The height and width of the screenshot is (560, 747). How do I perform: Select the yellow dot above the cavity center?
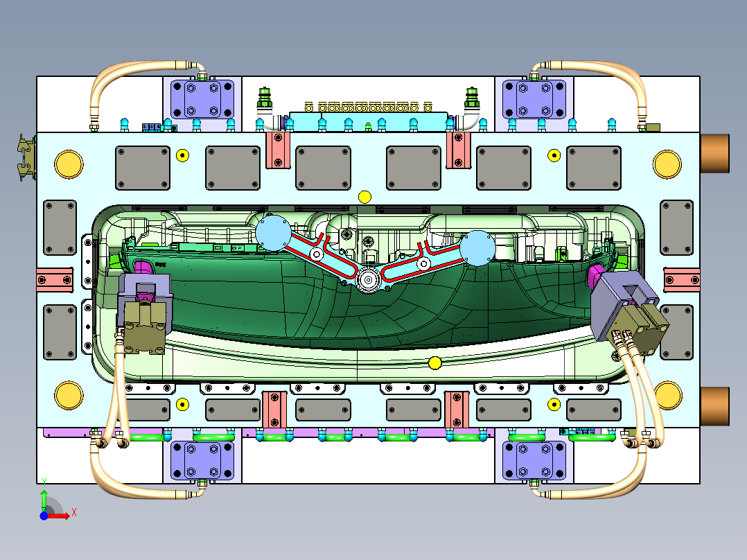(364, 197)
